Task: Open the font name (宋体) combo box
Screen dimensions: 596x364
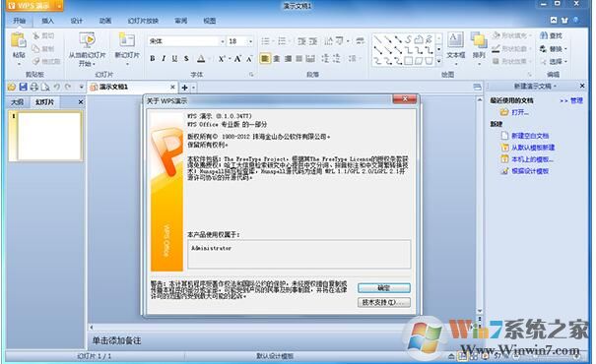Action: coord(186,41)
